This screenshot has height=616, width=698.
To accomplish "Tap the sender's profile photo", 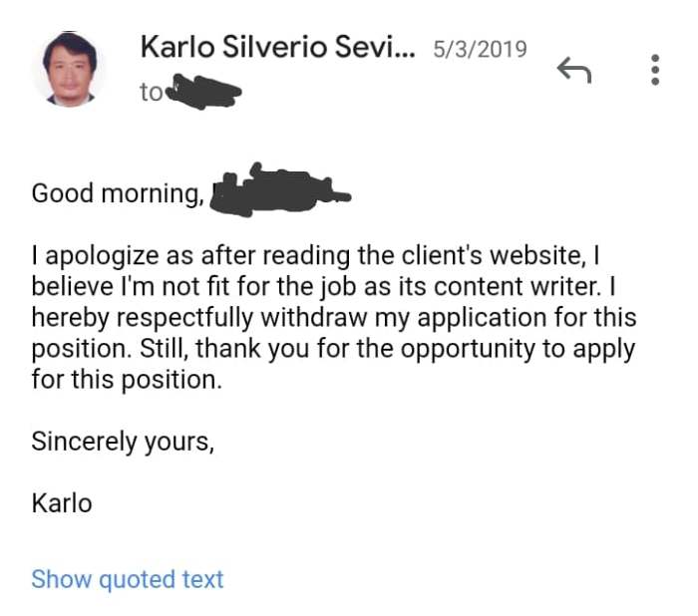I will click(x=70, y=69).
